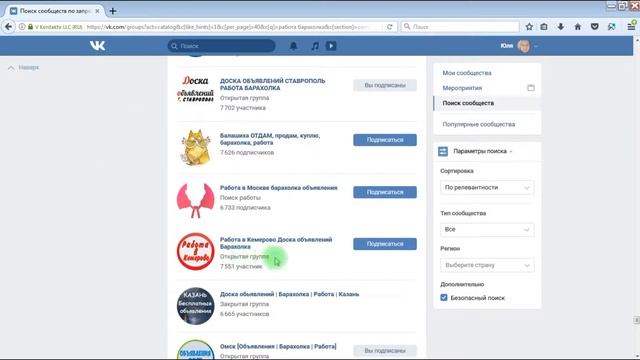Open the Pocket icon in toolbar
Screen dimensions: 640x360
595,27
